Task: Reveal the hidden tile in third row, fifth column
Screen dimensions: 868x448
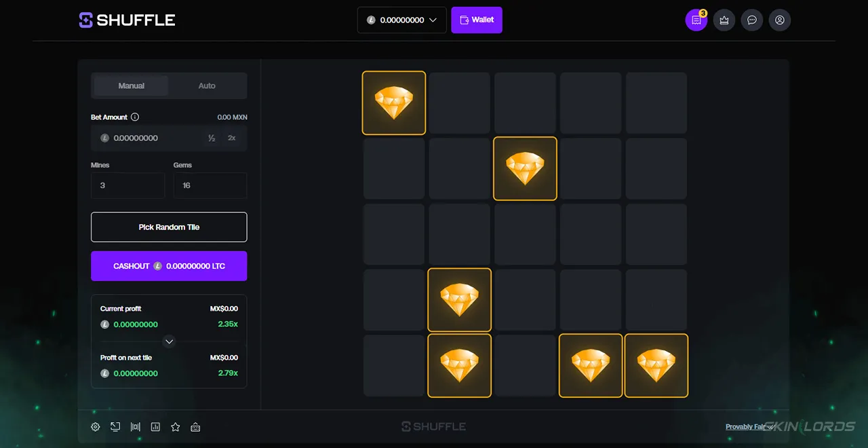Action: point(656,234)
